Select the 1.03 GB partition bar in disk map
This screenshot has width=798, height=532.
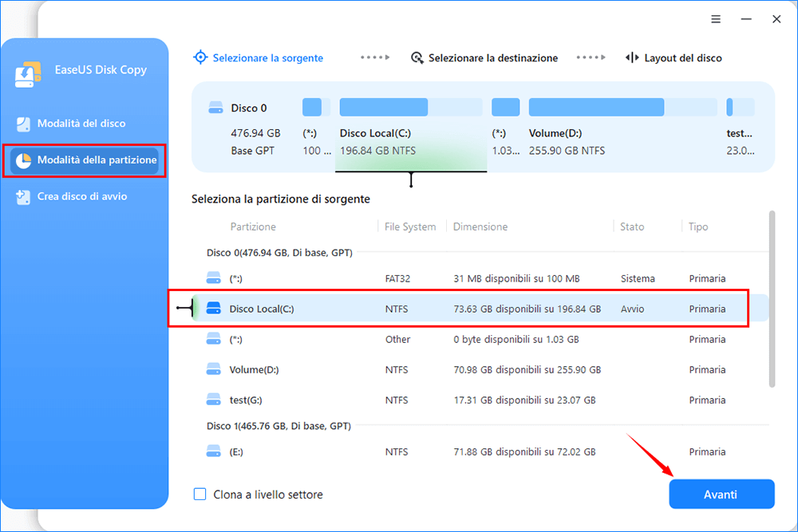tap(505, 108)
